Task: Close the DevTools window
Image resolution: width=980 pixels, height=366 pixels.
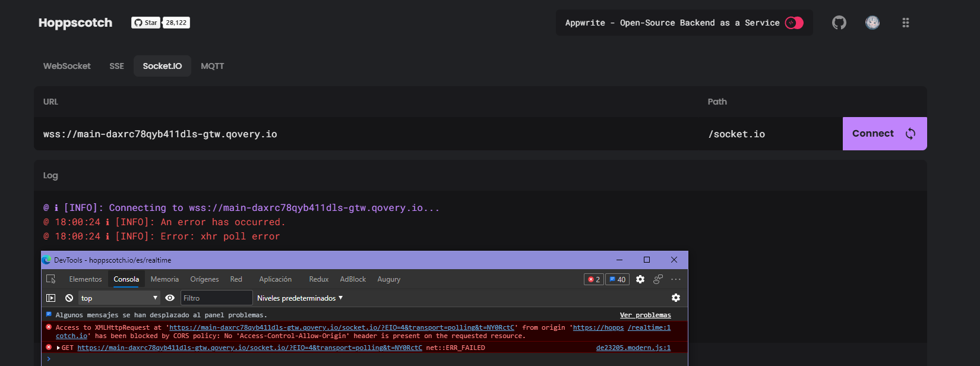Action: [674, 260]
